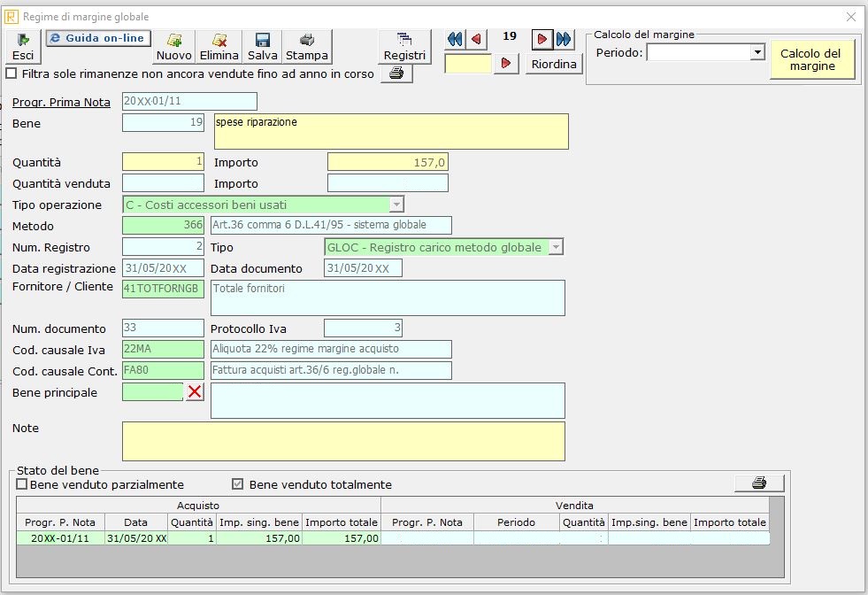This screenshot has width=868, height=595.
Task: Enable Filtra sole rimanenze checkbox
Action: pyautogui.click(x=12, y=73)
